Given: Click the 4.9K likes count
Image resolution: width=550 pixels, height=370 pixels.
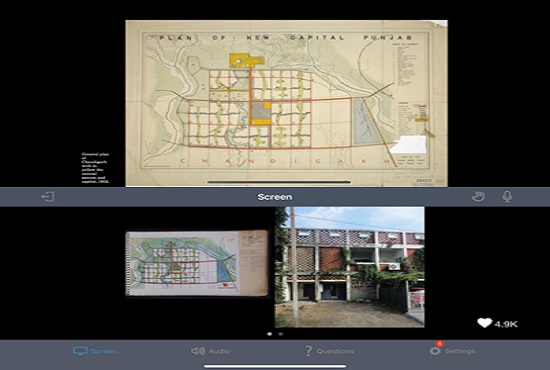Looking at the screenshot, I should (x=506, y=324).
